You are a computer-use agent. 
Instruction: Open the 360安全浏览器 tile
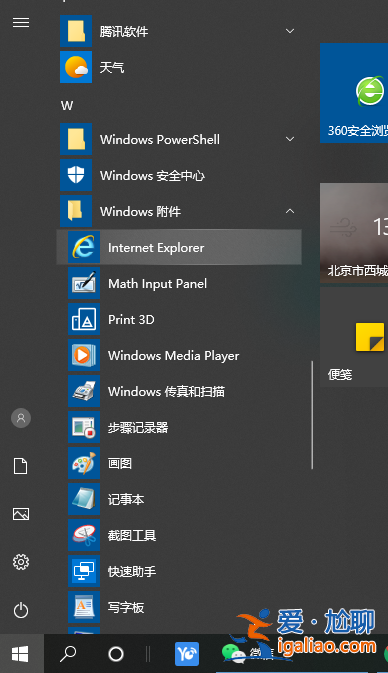point(354,93)
